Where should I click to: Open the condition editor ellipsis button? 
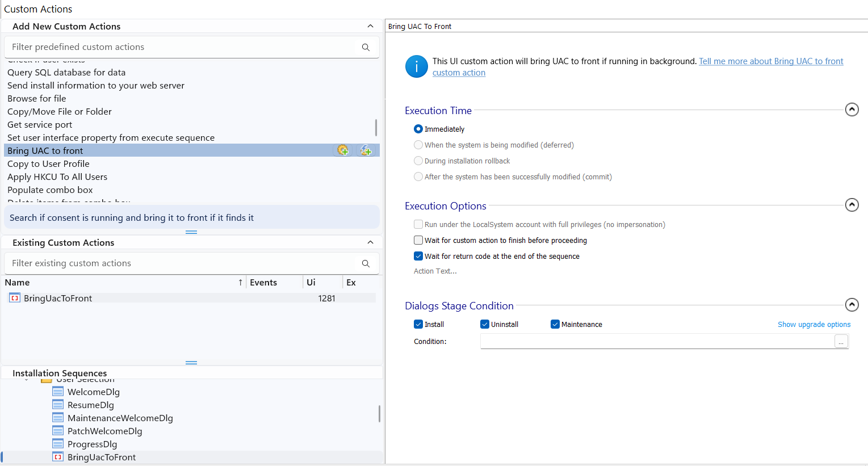click(841, 341)
